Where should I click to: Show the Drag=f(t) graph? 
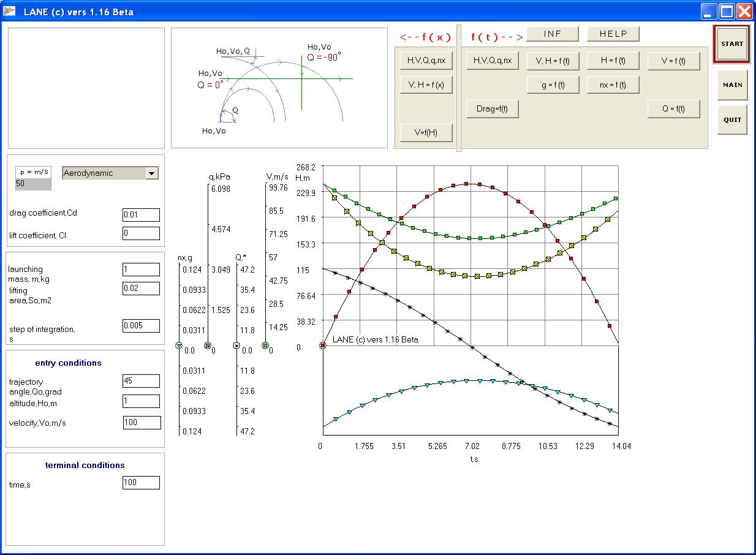pos(493,109)
